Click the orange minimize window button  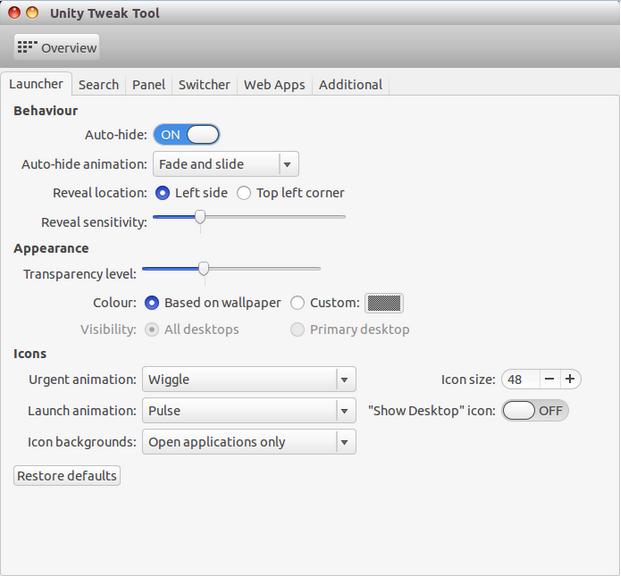pos(32,13)
